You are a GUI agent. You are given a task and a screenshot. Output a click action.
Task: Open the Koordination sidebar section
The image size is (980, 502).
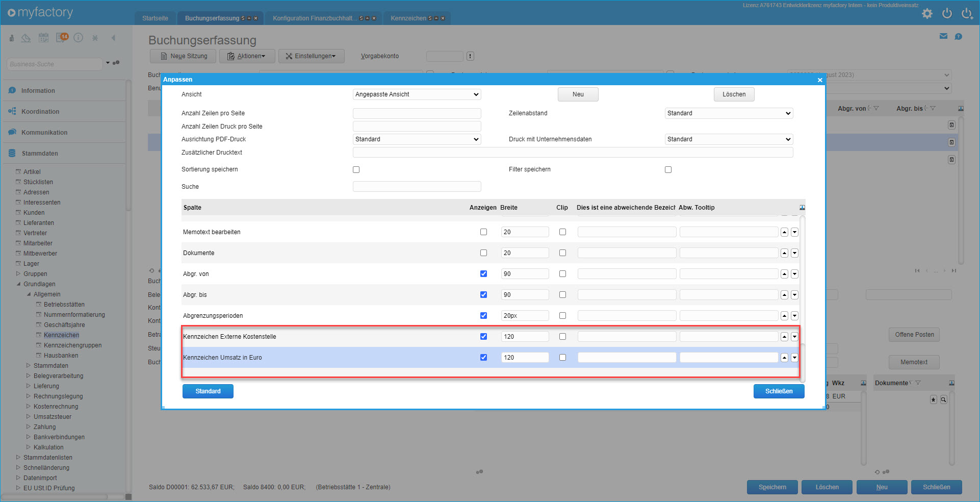(64, 112)
